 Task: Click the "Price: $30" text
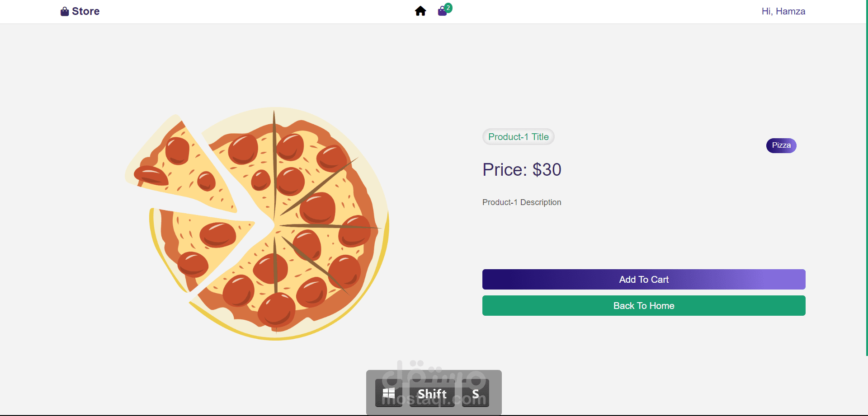(x=522, y=170)
